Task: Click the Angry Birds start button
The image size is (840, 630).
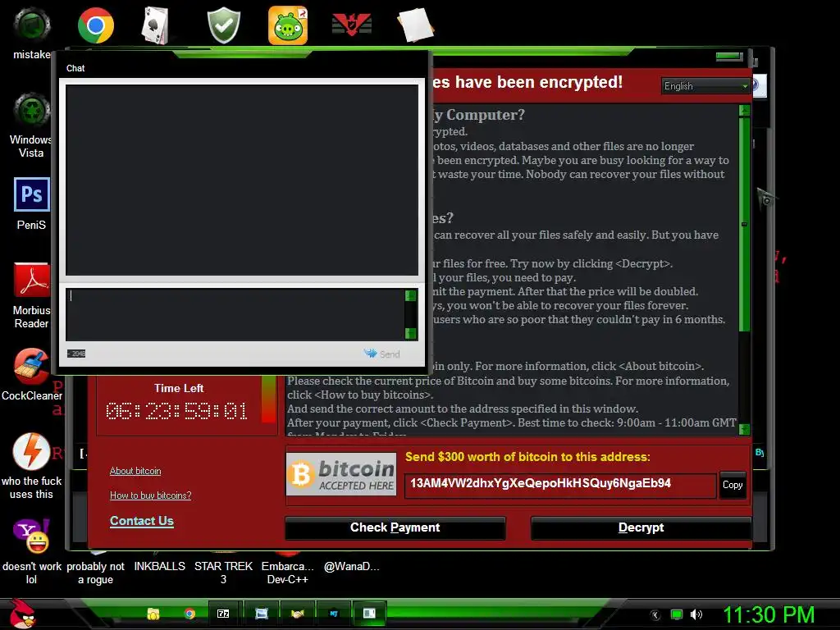Action: pos(22,614)
